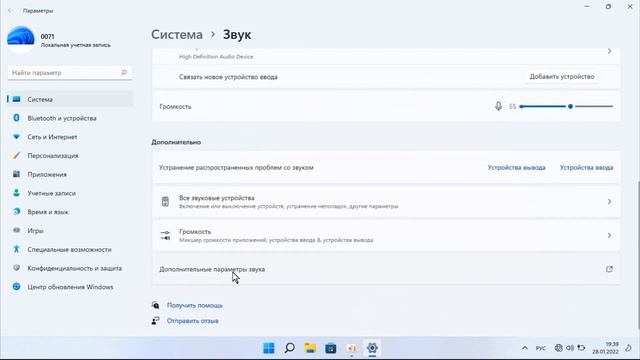The image size is (640, 360).
Task: Open the Windows Start button
Action: pos(269,348)
